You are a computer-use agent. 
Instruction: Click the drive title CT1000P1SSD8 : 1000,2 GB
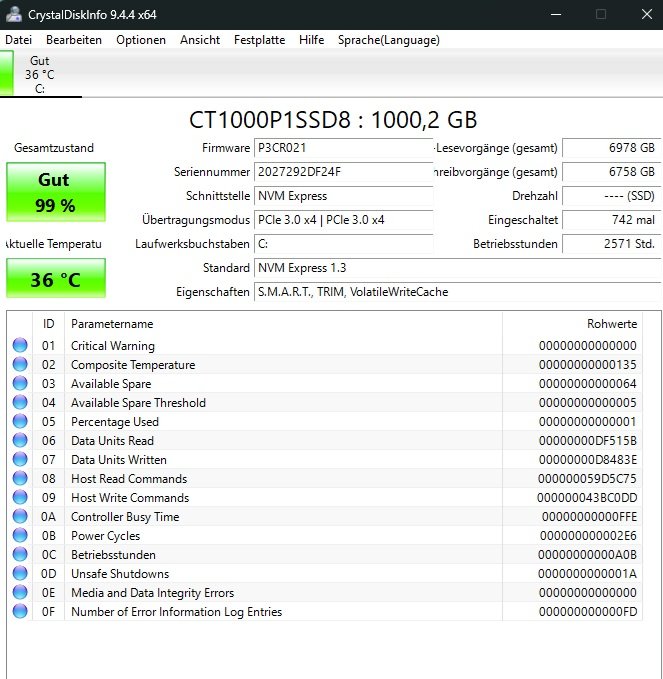pyautogui.click(x=333, y=120)
